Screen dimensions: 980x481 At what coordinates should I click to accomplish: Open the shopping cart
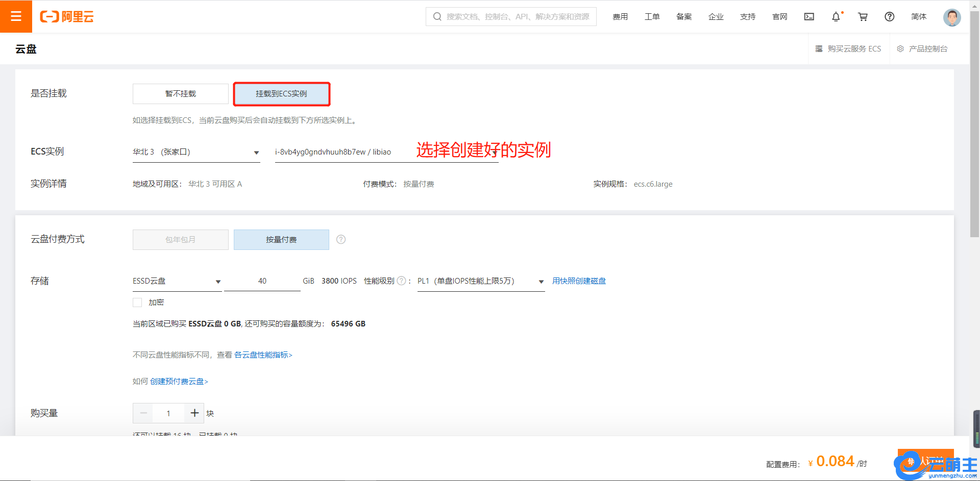tap(863, 17)
